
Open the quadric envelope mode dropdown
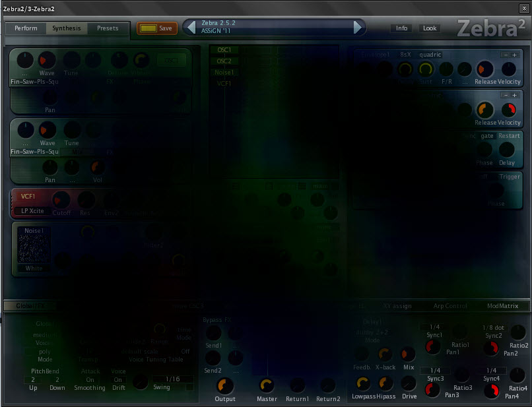tap(430, 55)
